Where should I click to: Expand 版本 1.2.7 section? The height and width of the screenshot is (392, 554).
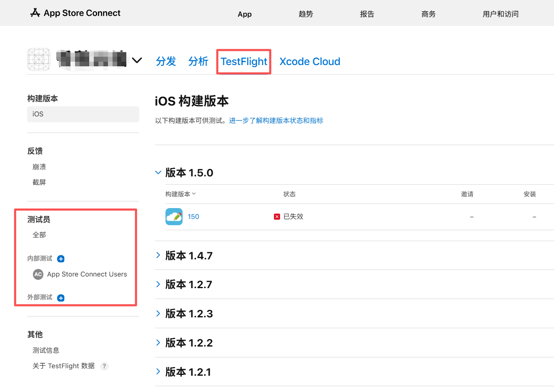pos(158,284)
